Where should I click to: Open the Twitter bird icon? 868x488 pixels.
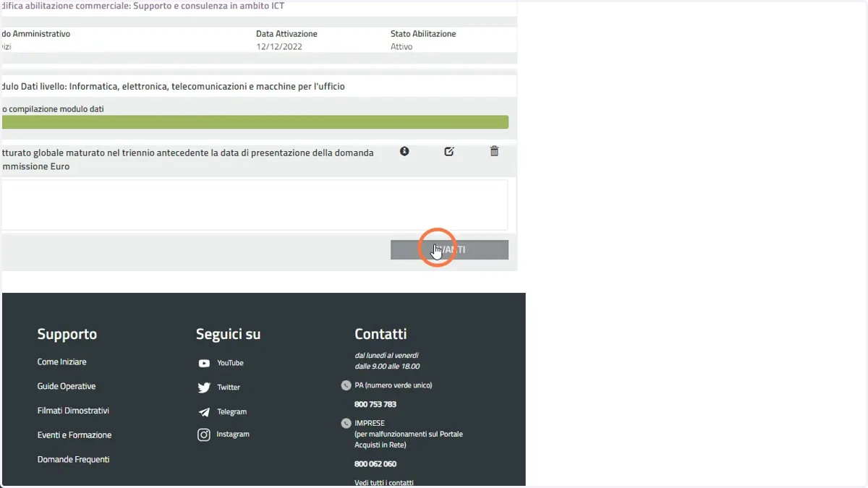point(204,388)
